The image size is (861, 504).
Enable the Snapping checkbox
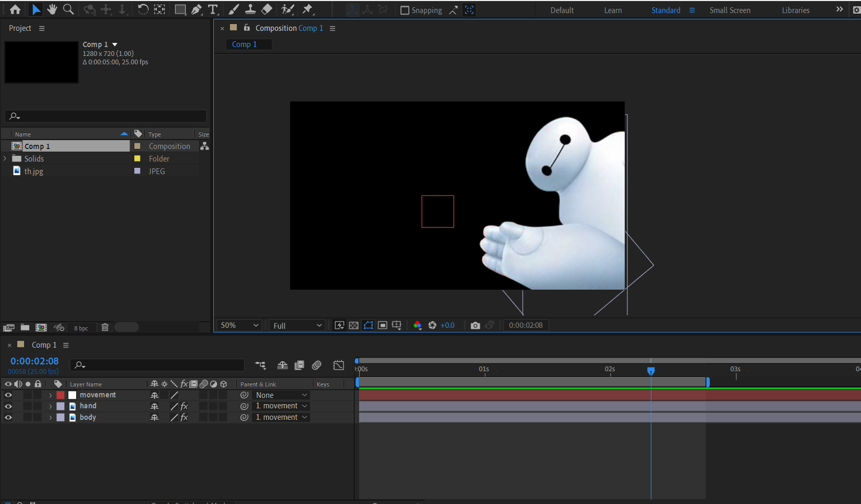405,10
